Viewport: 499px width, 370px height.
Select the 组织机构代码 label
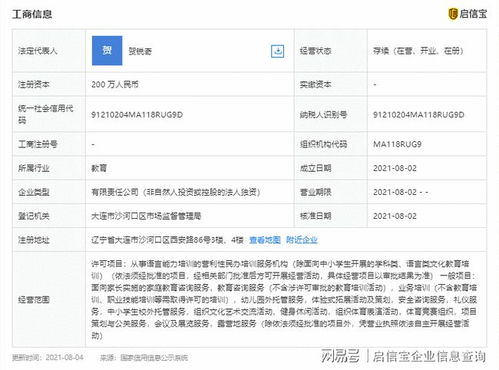[323, 144]
